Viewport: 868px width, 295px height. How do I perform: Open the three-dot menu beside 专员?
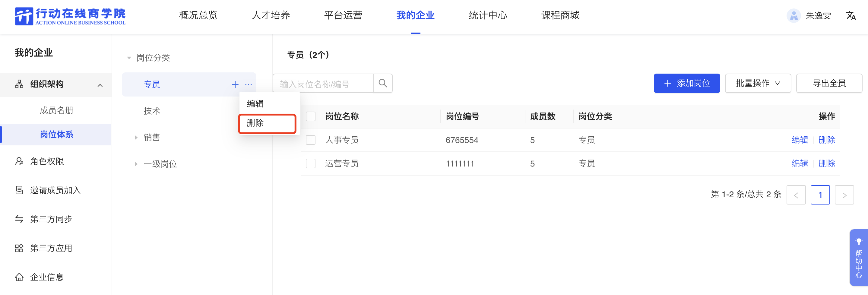coord(249,84)
